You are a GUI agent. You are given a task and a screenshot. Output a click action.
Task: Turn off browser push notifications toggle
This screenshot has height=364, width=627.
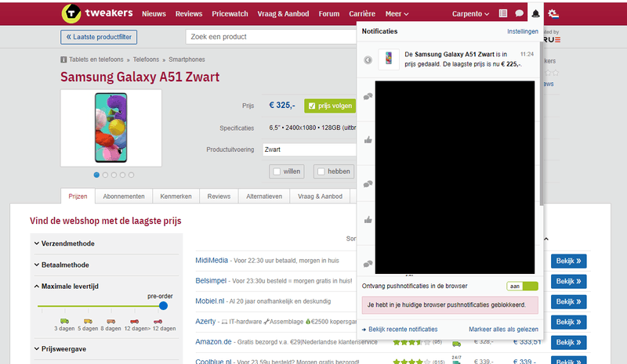click(x=522, y=286)
